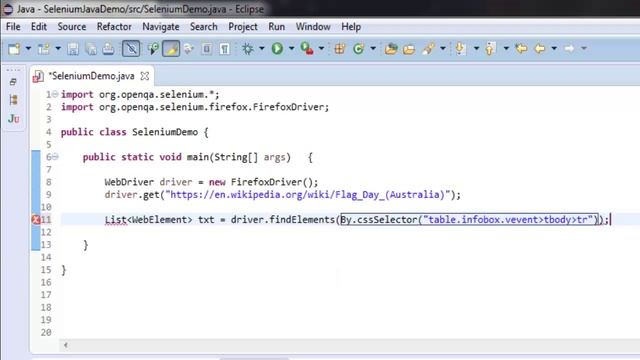Click the Search flashlight icon

click(428, 49)
